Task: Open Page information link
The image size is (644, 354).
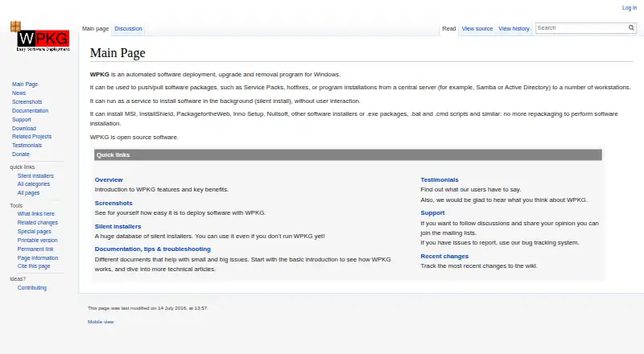Action: click(38, 258)
